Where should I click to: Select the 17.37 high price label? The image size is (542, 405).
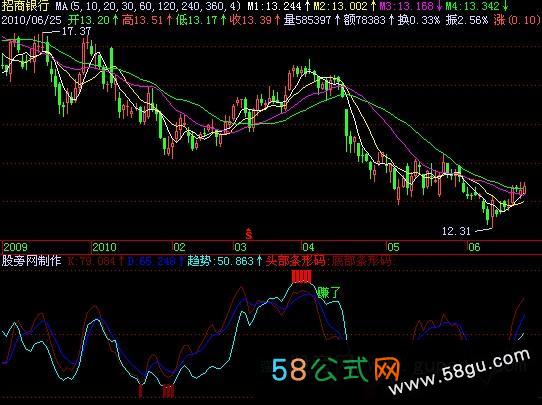(76, 32)
